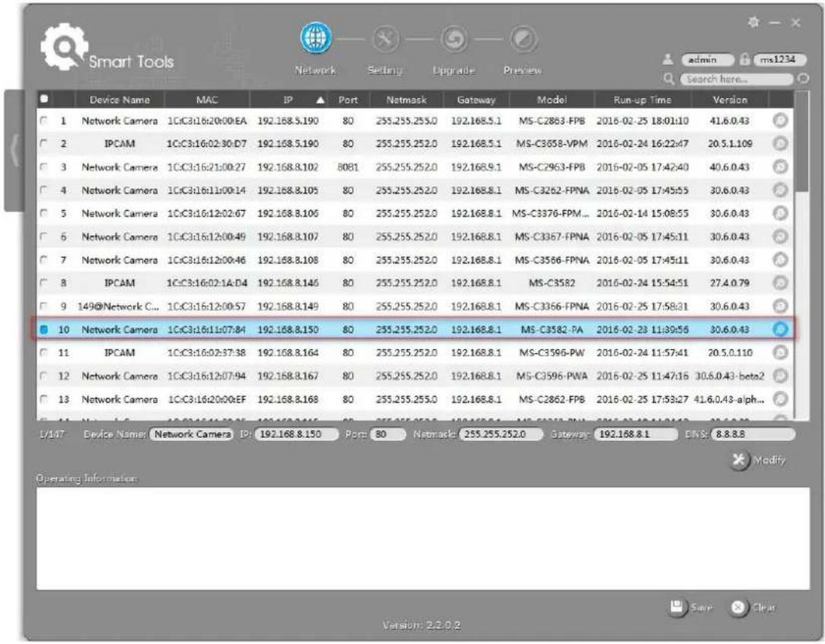825x644 pixels.
Task: Sort by Device Name column header
Action: 120,100
